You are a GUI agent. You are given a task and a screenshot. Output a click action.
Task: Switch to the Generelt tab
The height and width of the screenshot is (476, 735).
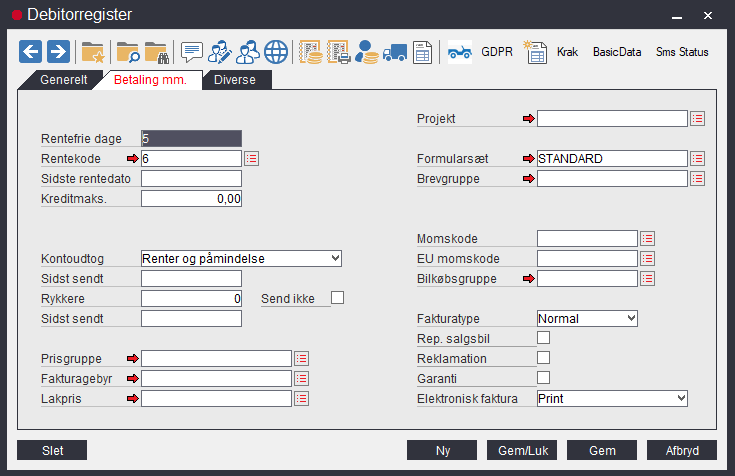click(x=63, y=80)
